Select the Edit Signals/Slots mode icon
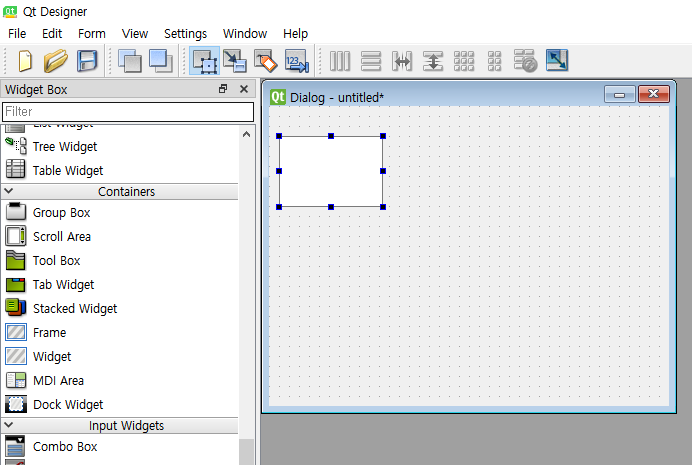 point(234,60)
